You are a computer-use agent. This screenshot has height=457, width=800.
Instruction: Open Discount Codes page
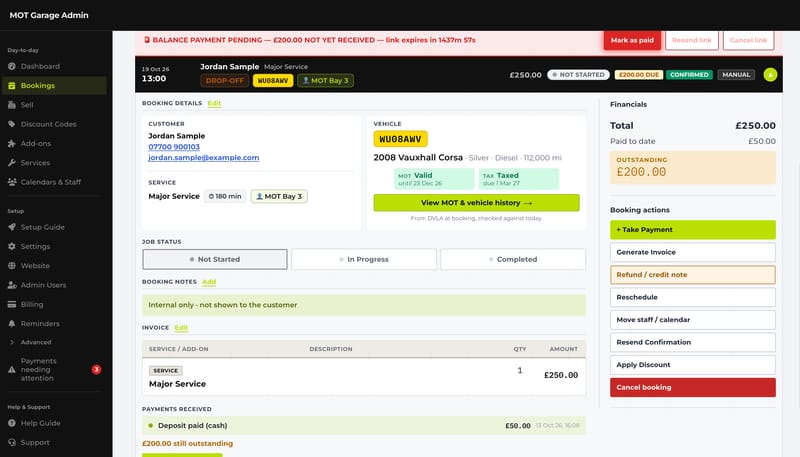coord(55,124)
